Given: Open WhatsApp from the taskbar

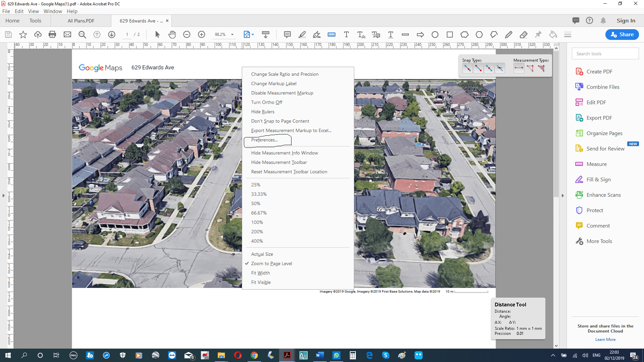Looking at the screenshot, I should click(336, 355).
